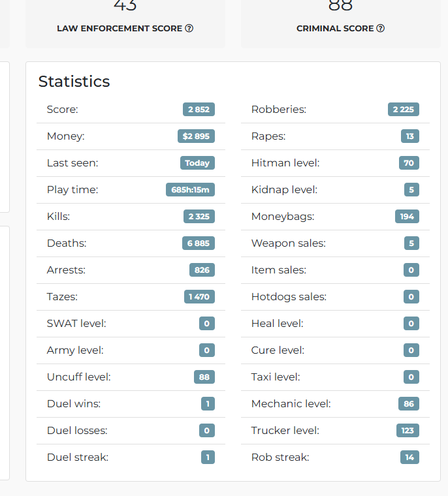Screen dimensions: 448x496
Task: Click the CRIMINAL SCORE label text
Action: point(335,29)
